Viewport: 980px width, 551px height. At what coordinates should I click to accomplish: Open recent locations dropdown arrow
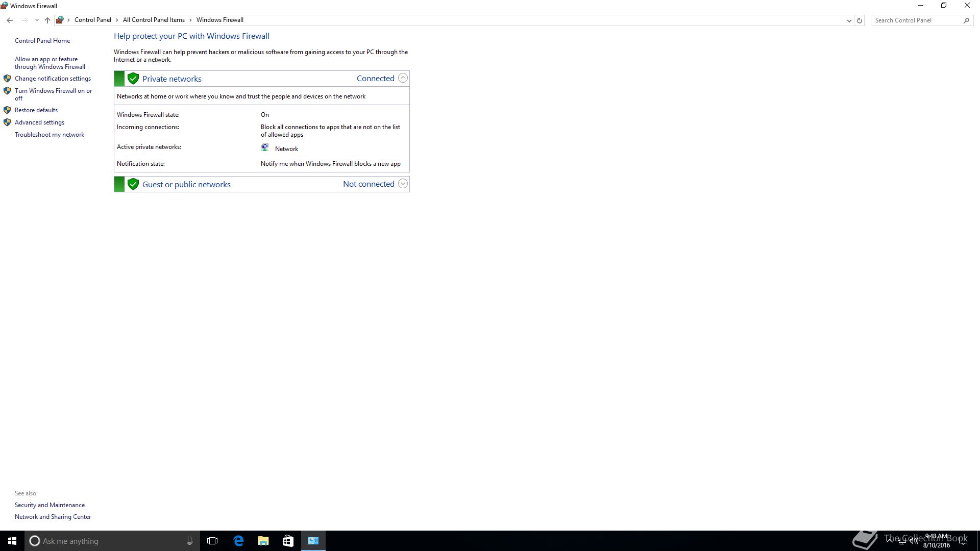pos(37,20)
